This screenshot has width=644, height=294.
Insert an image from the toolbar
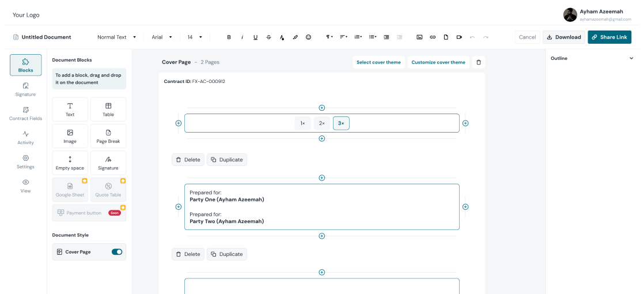[x=419, y=37]
